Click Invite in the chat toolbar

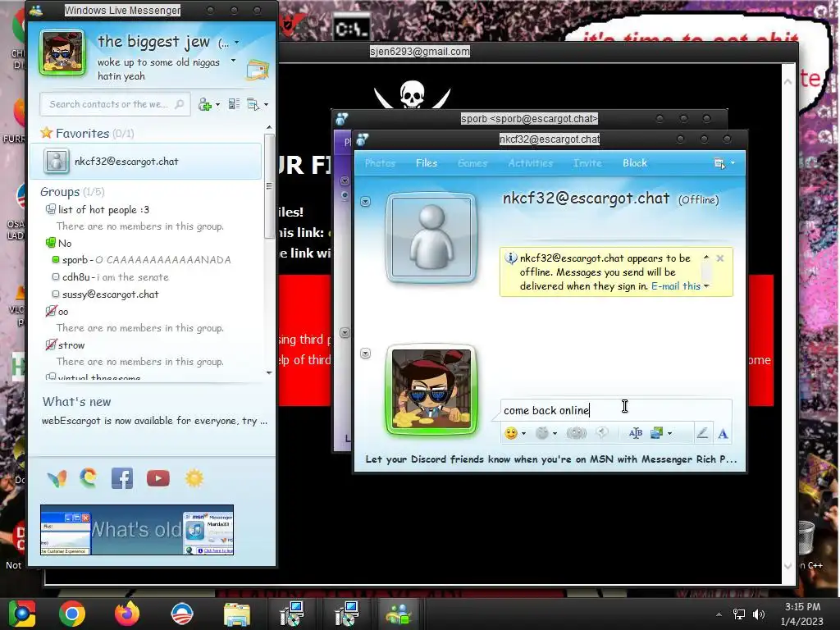(x=587, y=163)
